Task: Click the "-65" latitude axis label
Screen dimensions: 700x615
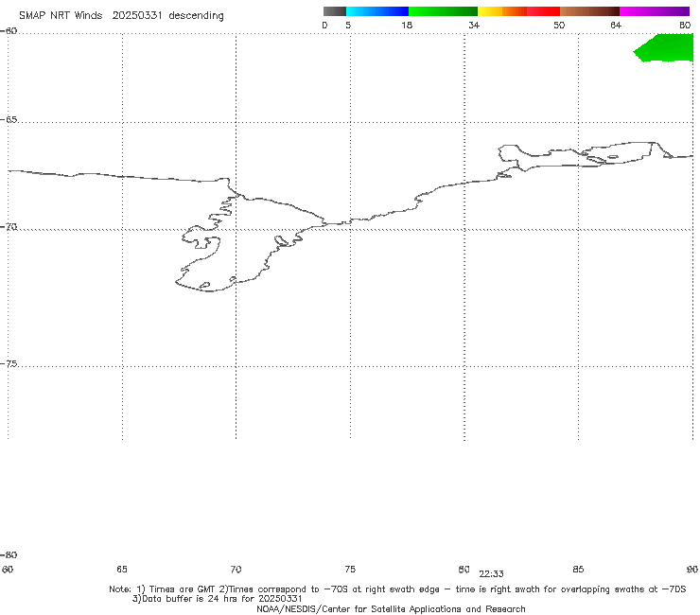Action: [x=9, y=120]
